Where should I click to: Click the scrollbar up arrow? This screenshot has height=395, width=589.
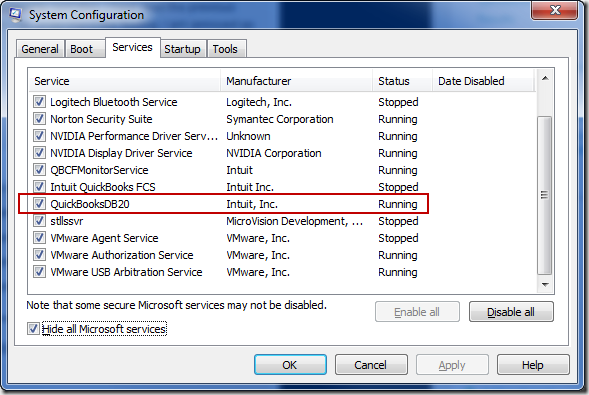click(x=545, y=78)
